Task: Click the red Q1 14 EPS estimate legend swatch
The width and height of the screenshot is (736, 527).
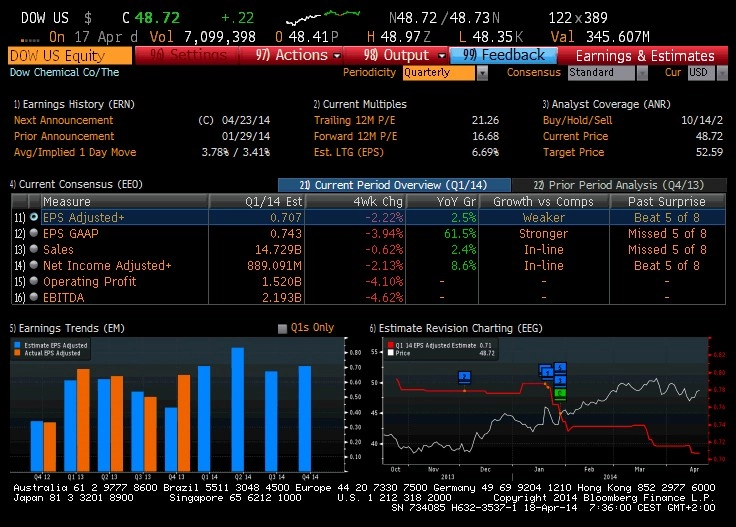Action: [391, 345]
